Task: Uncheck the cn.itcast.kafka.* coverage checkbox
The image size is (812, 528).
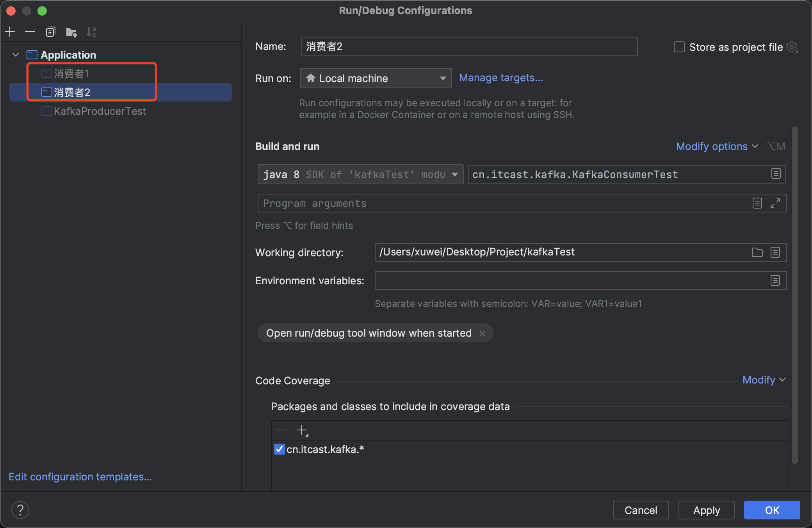Action: (x=279, y=449)
